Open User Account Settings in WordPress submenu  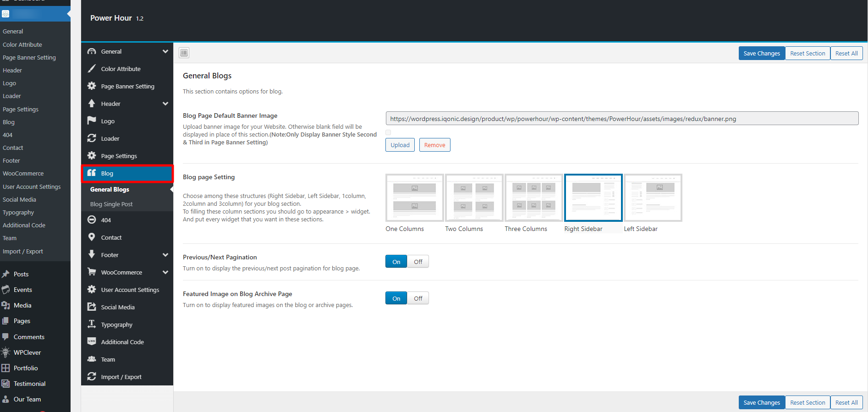(x=32, y=187)
